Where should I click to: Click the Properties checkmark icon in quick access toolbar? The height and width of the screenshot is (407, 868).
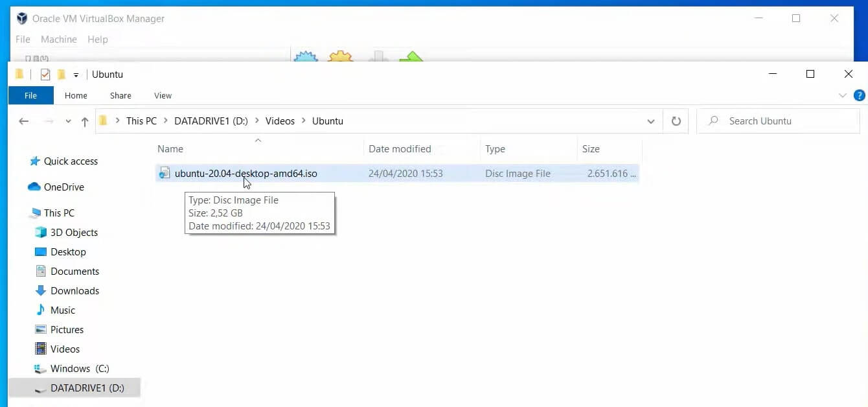coord(45,75)
